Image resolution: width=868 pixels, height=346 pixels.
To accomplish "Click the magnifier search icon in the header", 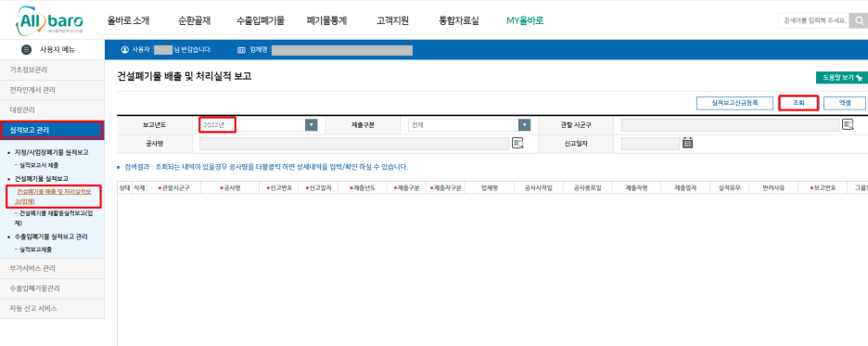I will pos(859,21).
